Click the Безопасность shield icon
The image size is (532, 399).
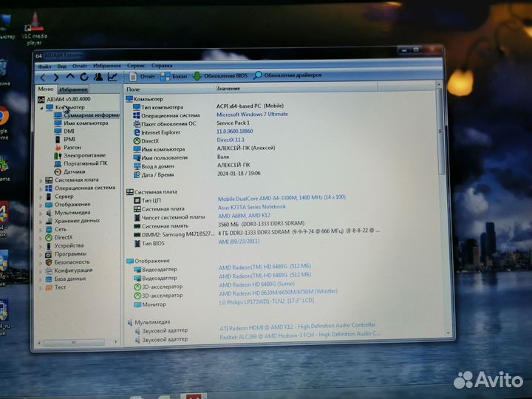(x=49, y=262)
